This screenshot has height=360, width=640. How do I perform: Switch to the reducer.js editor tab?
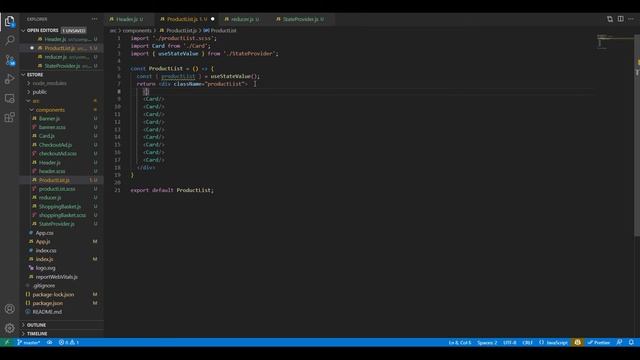pos(244,19)
